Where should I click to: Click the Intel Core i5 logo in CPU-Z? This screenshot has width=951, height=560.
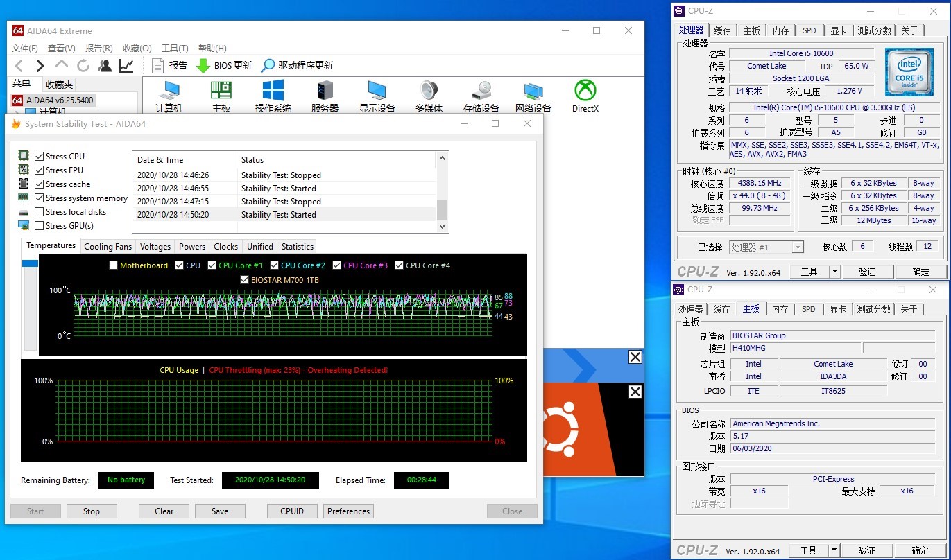pyautogui.click(x=909, y=71)
